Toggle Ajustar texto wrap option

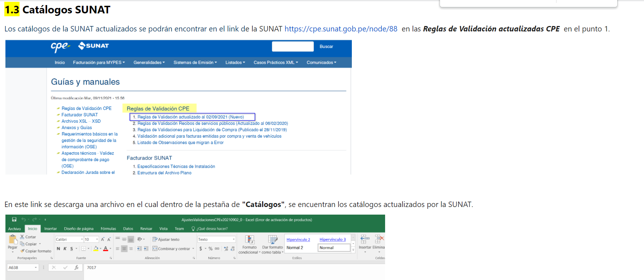pyautogui.click(x=166, y=239)
